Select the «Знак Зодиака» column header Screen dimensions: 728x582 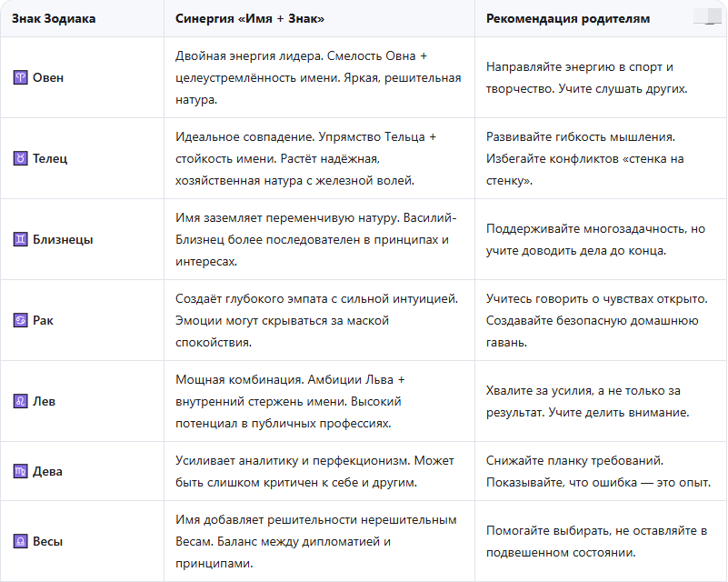coord(54,19)
